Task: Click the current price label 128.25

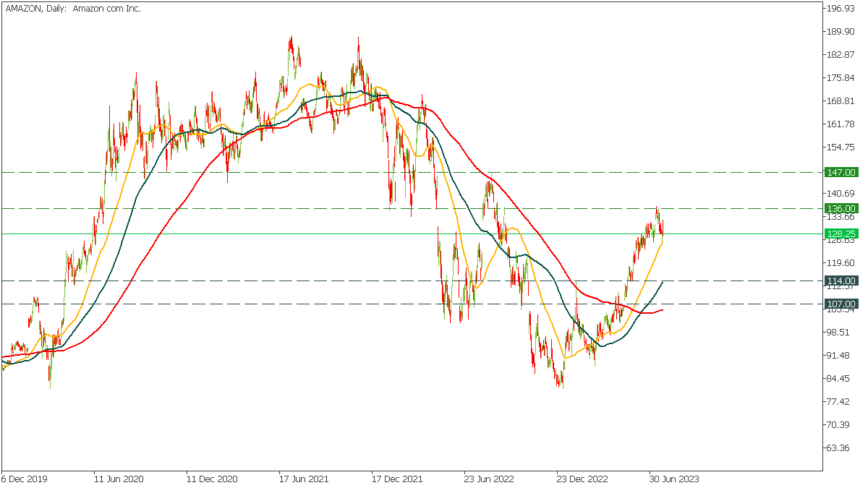Action: point(841,234)
